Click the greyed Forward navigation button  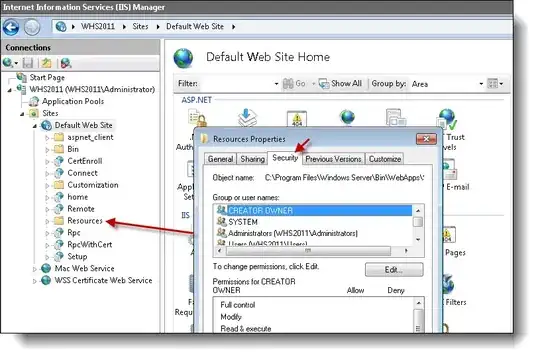pos(32,27)
